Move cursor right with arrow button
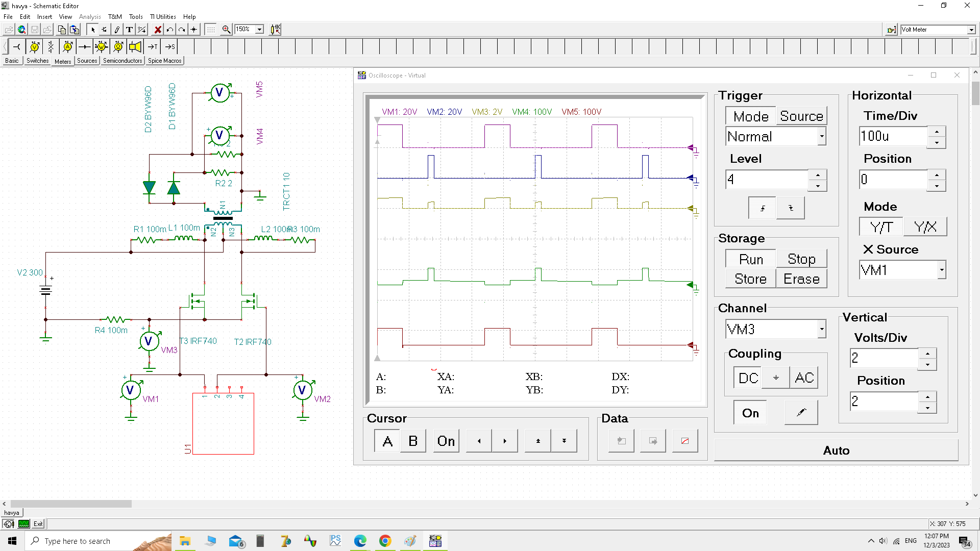The height and width of the screenshot is (551, 980). (x=505, y=441)
